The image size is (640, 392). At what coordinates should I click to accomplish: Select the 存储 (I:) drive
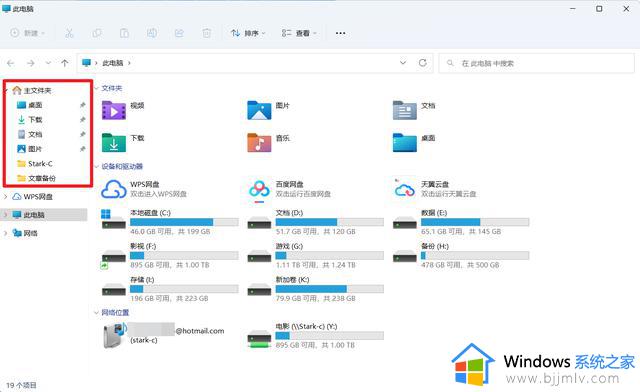[x=169, y=289]
